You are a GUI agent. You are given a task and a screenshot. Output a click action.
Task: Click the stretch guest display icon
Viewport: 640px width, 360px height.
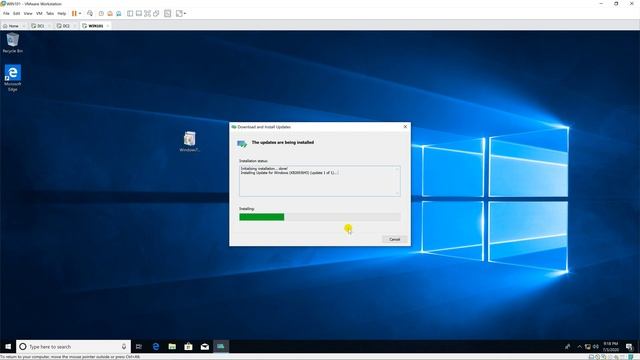tap(179, 13)
